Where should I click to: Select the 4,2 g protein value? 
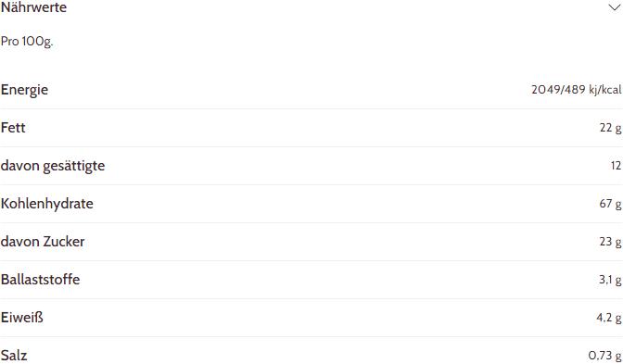click(609, 318)
